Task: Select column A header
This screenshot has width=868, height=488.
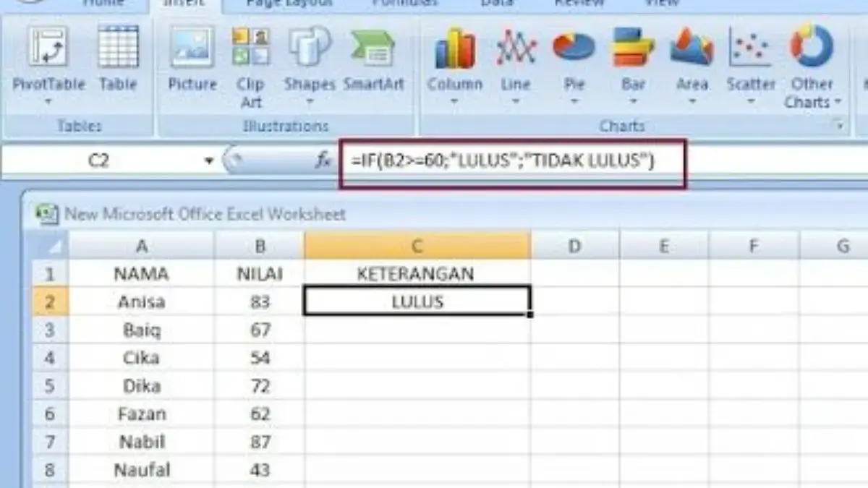Action: (142, 247)
